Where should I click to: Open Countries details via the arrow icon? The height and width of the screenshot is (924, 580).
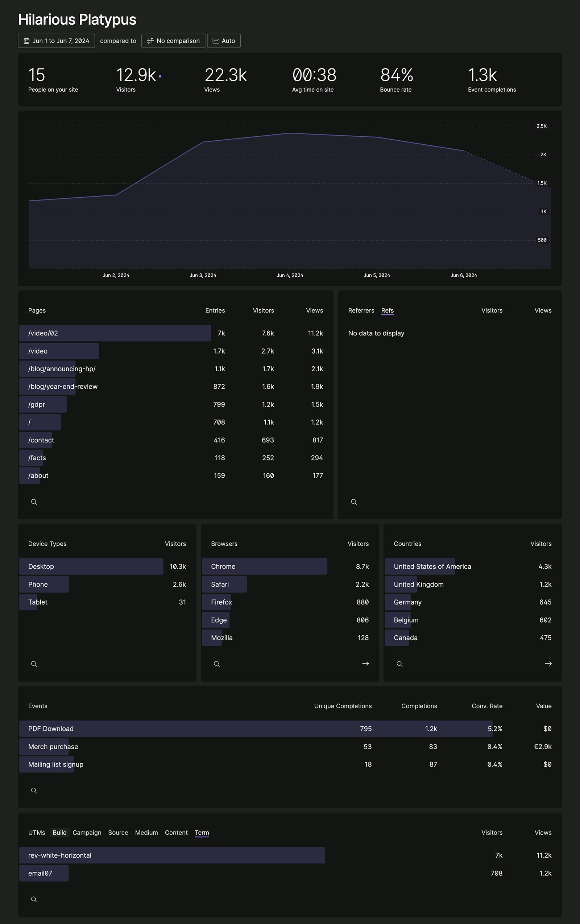tap(548, 664)
